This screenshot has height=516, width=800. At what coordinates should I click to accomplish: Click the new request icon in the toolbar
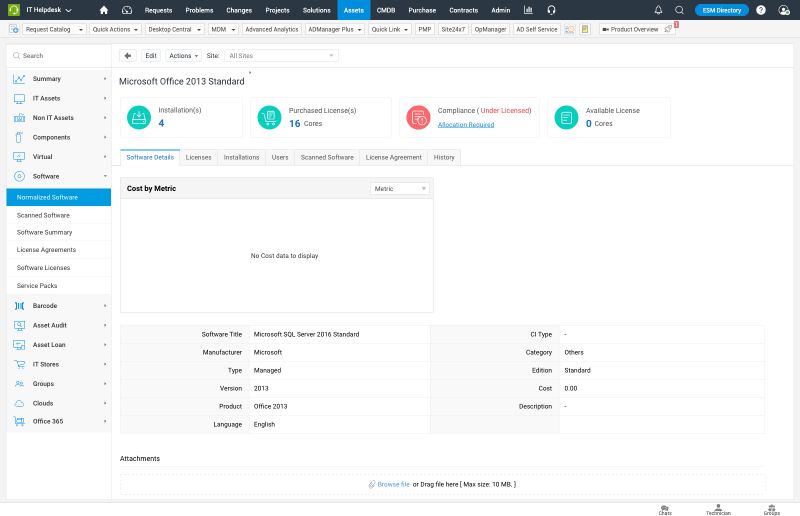[x=14, y=29]
